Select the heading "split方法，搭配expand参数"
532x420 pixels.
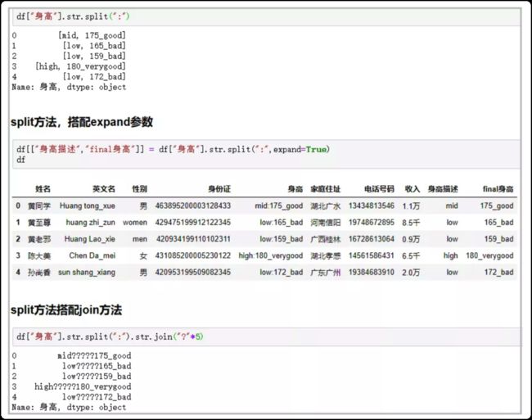coord(82,122)
